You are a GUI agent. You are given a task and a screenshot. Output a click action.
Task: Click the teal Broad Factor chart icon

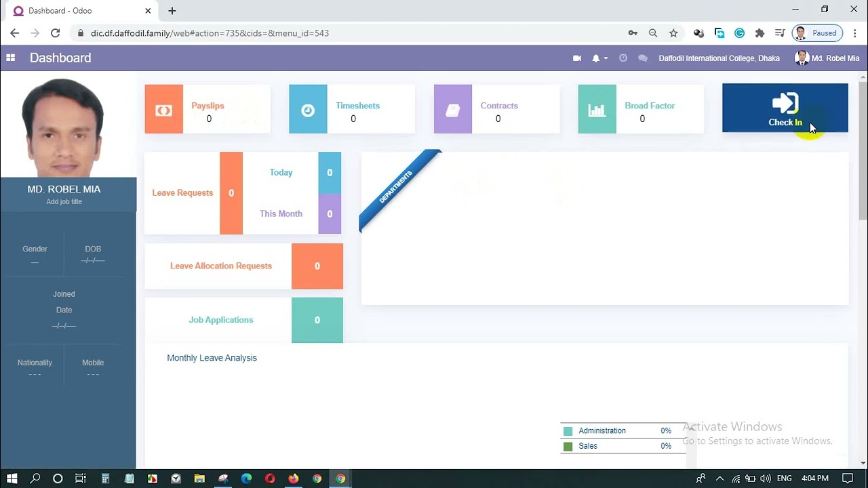pos(597,109)
